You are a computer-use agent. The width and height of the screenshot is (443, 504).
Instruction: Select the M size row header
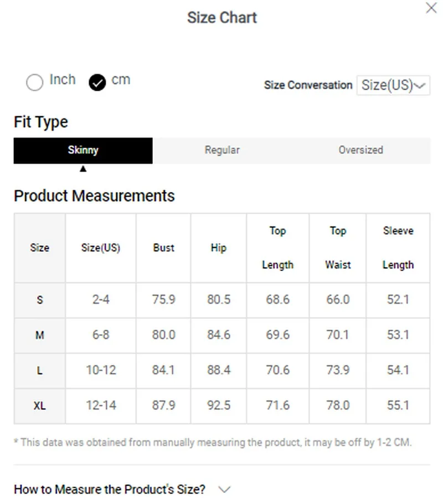[x=39, y=336]
